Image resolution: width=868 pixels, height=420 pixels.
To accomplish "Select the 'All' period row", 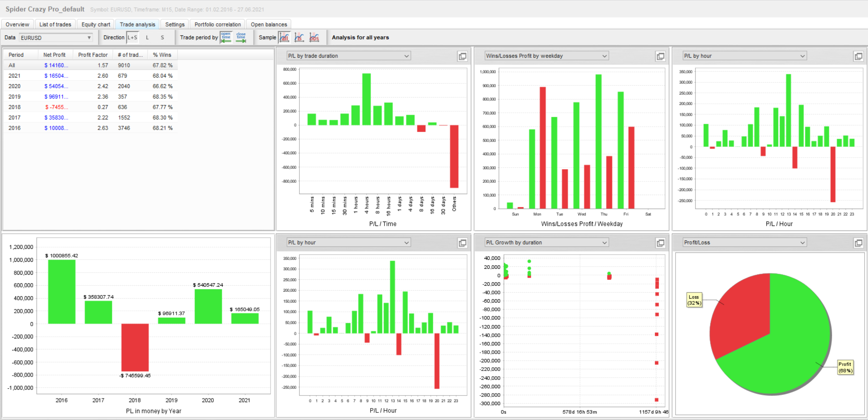I will [90, 65].
